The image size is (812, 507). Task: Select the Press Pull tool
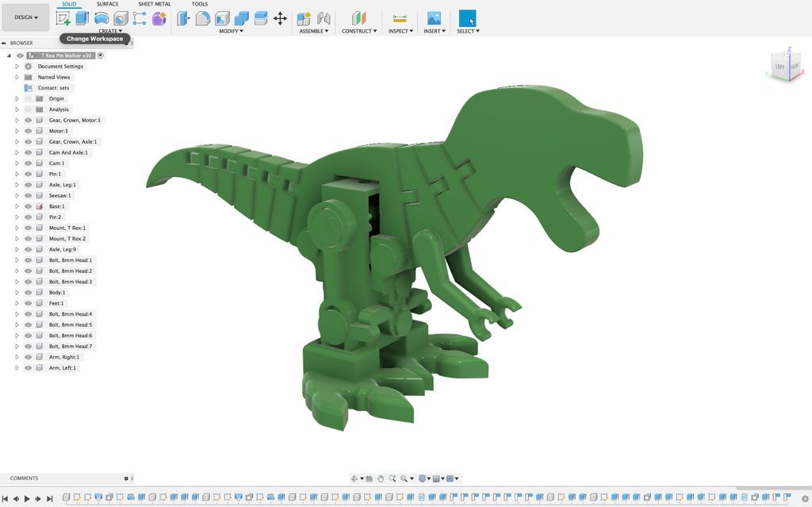click(183, 19)
